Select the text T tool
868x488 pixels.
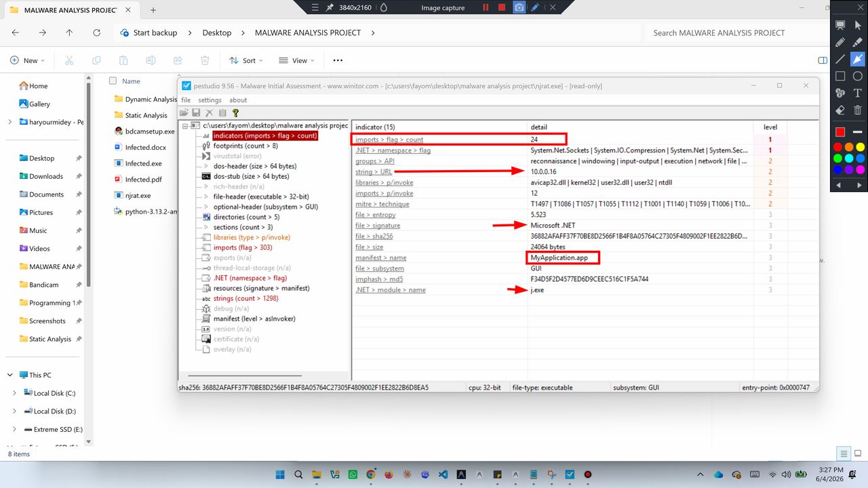point(858,93)
